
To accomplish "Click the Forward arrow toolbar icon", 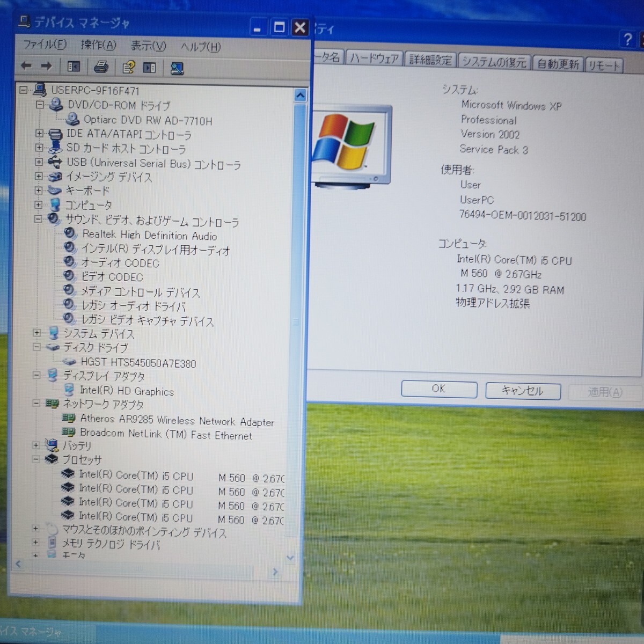I will coord(47,66).
